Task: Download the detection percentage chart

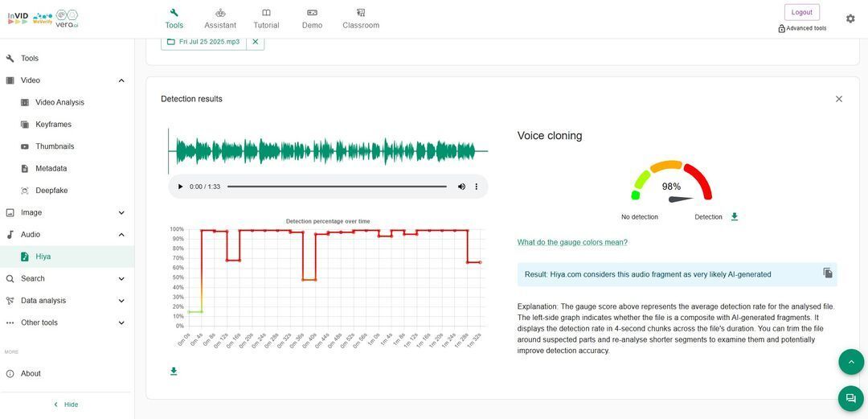Action: [174, 372]
